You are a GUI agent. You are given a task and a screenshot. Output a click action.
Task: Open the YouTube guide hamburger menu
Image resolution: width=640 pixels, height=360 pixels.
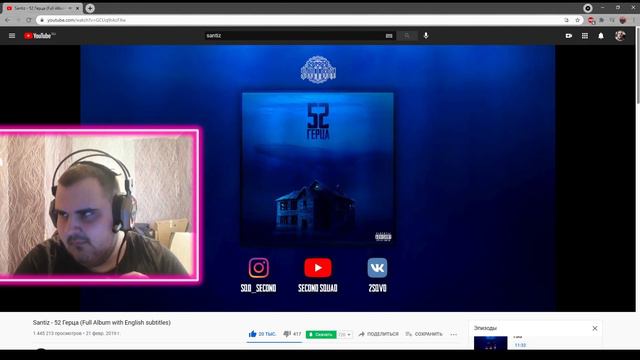[x=12, y=36]
